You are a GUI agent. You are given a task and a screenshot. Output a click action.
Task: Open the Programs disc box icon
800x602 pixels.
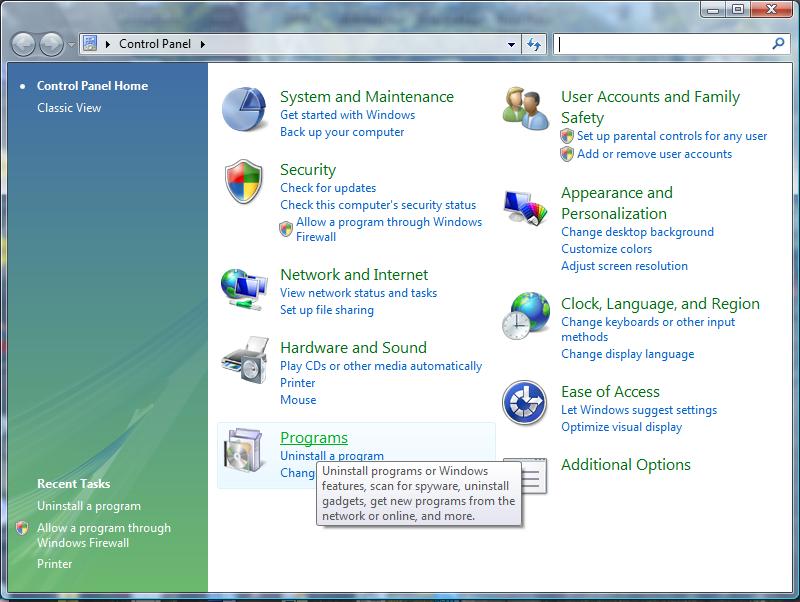coord(244,449)
